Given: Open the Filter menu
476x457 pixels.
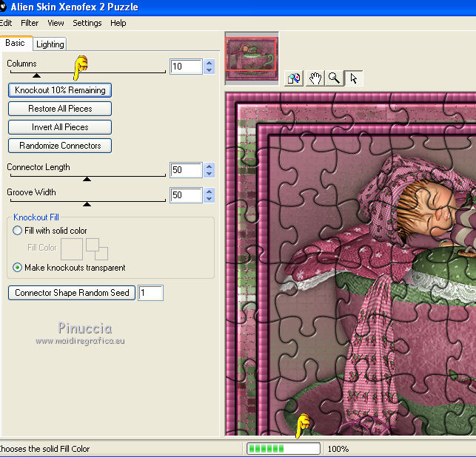Looking at the screenshot, I should click(30, 23).
